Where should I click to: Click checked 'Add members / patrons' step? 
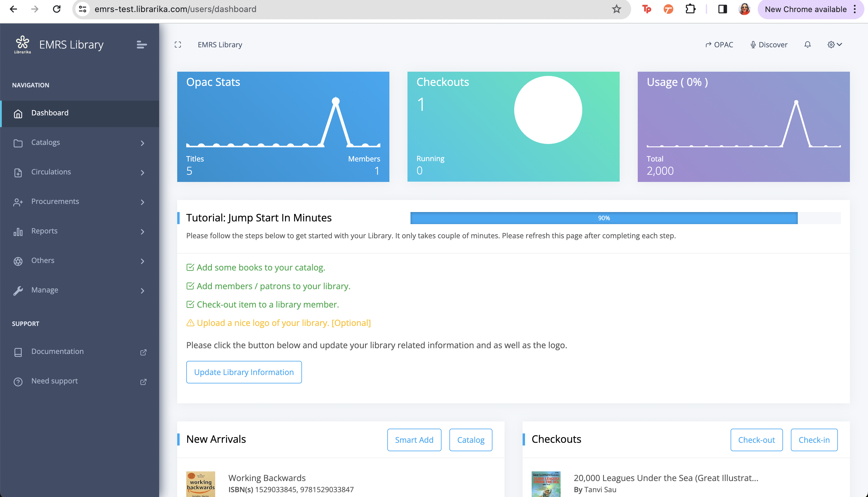pyautogui.click(x=273, y=286)
